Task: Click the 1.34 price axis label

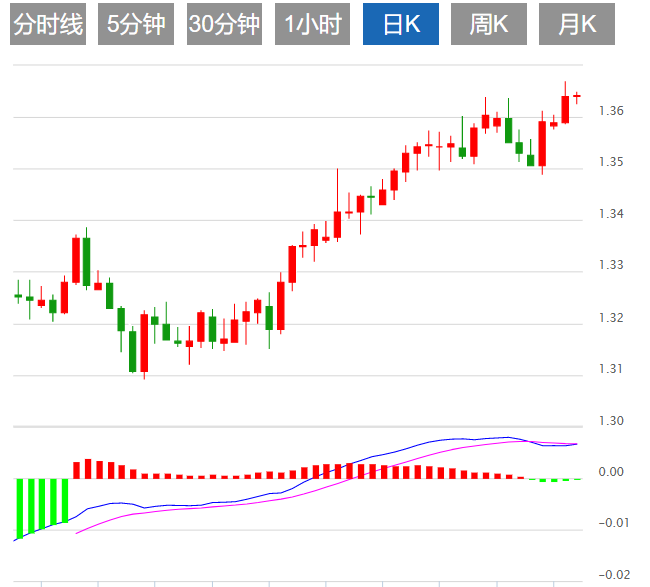Action: point(611,214)
